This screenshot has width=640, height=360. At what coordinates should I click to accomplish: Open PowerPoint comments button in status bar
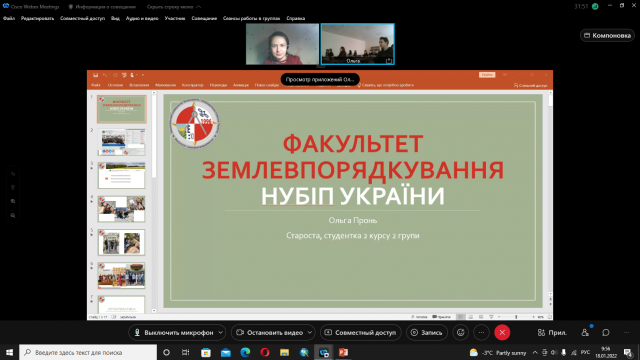(442, 317)
